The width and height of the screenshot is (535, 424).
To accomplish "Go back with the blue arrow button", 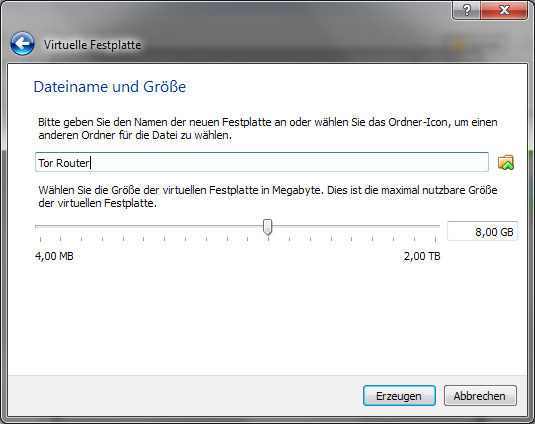I will click(x=23, y=44).
